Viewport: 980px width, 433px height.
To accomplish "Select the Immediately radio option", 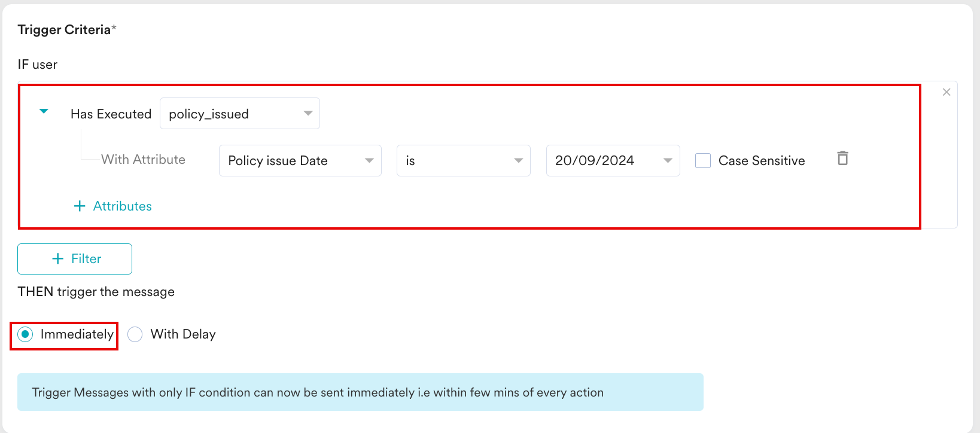I will pyautogui.click(x=25, y=334).
